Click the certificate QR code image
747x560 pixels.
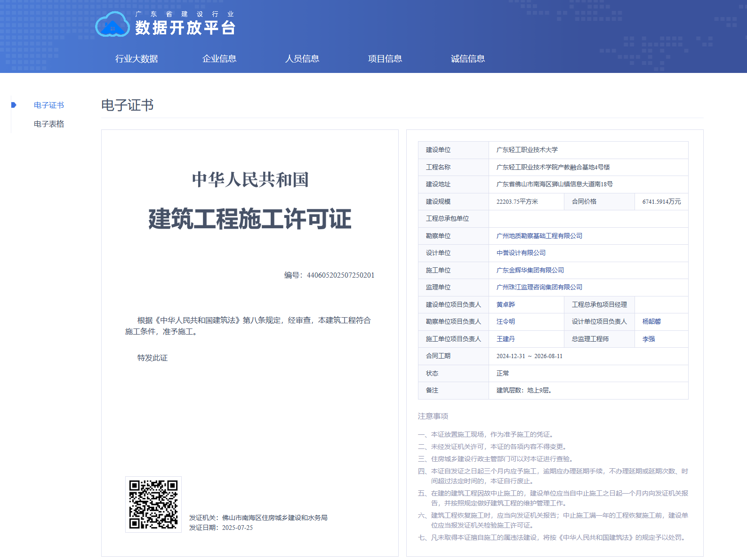(153, 504)
